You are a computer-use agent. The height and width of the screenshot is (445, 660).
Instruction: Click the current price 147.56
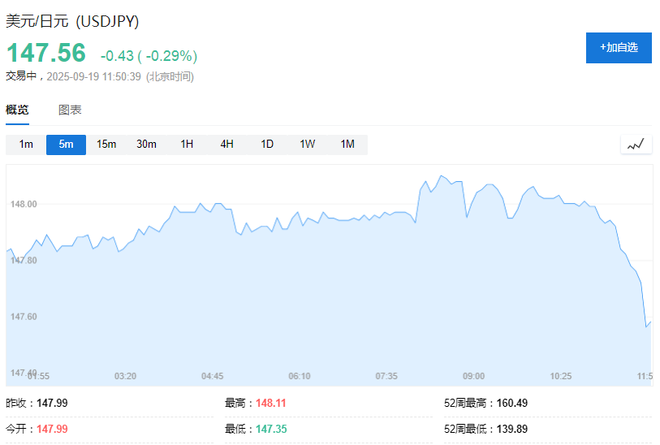pyautogui.click(x=46, y=54)
